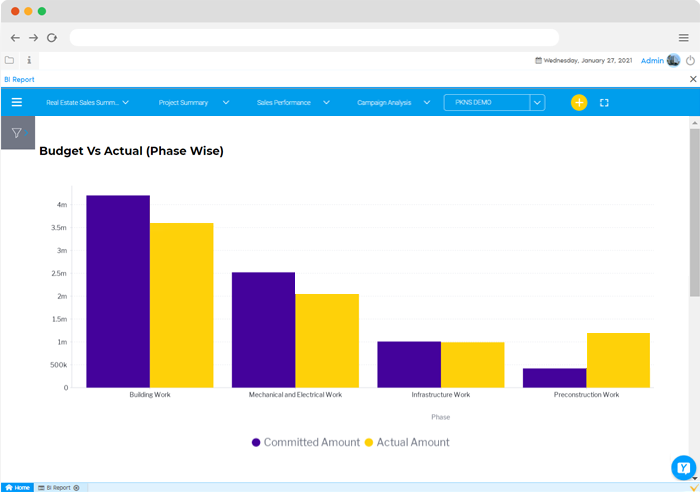The height and width of the screenshot is (492, 700).
Task: Click the Admin user link
Action: (651, 60)
